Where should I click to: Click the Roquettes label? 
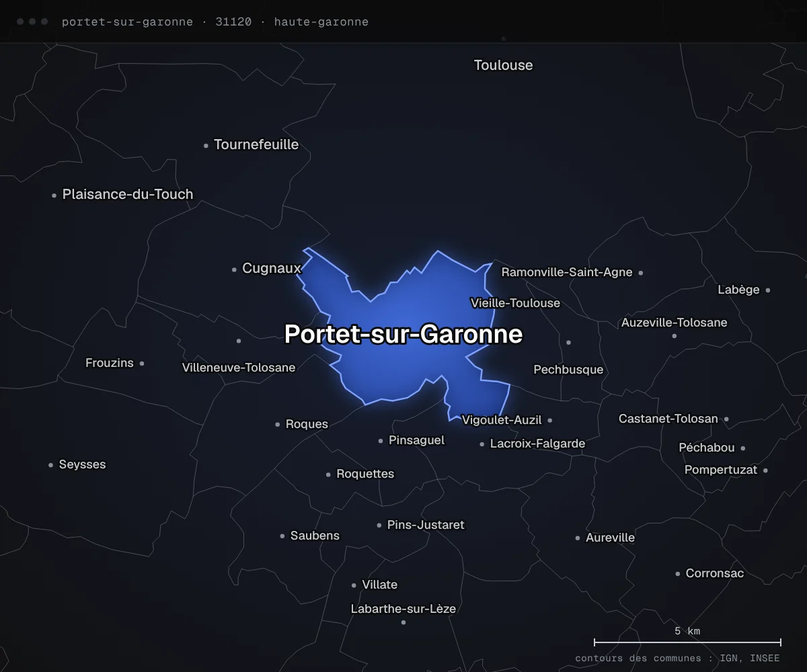[x=365, y=474]
